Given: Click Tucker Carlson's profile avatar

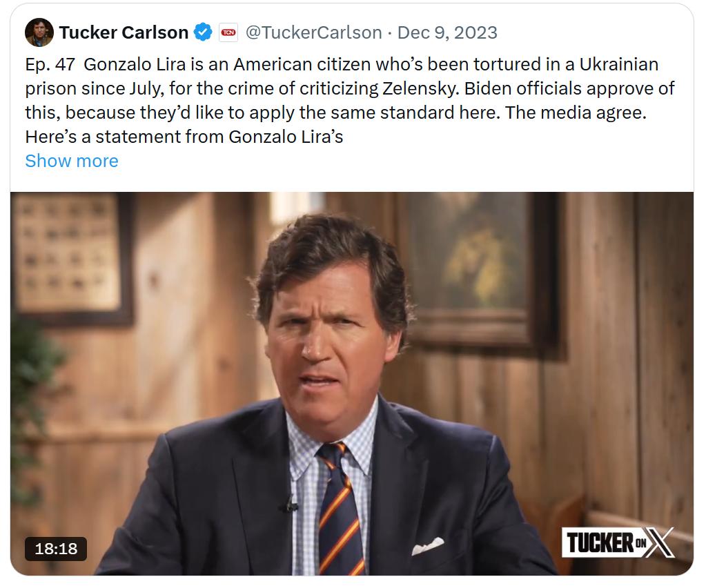Looking at the screenshot, I should tap(39, 32).
